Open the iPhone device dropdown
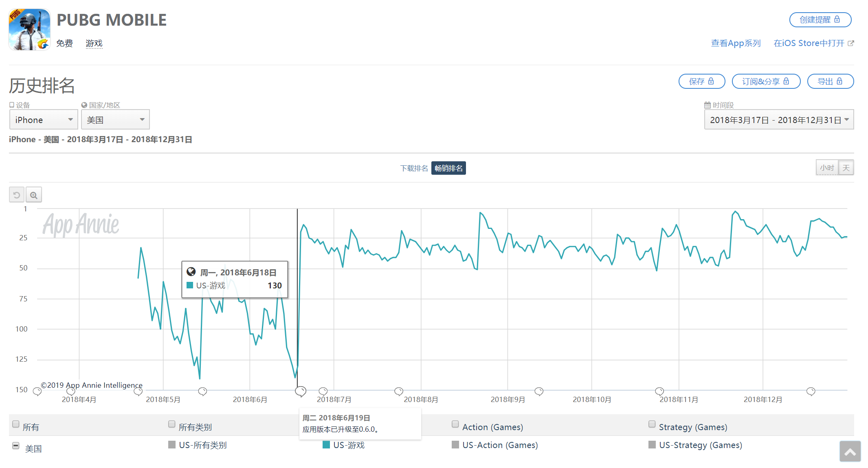 pyautogui.click(x=44, y=120)
